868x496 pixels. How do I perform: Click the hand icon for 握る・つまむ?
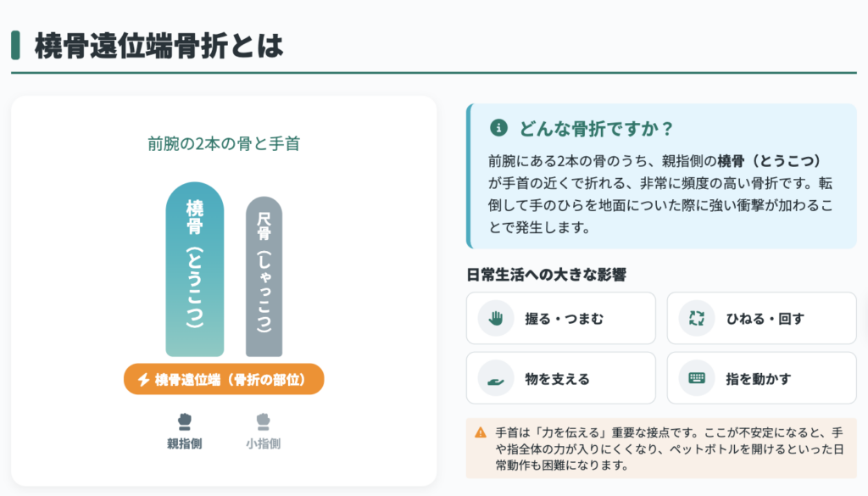(496, 318)
